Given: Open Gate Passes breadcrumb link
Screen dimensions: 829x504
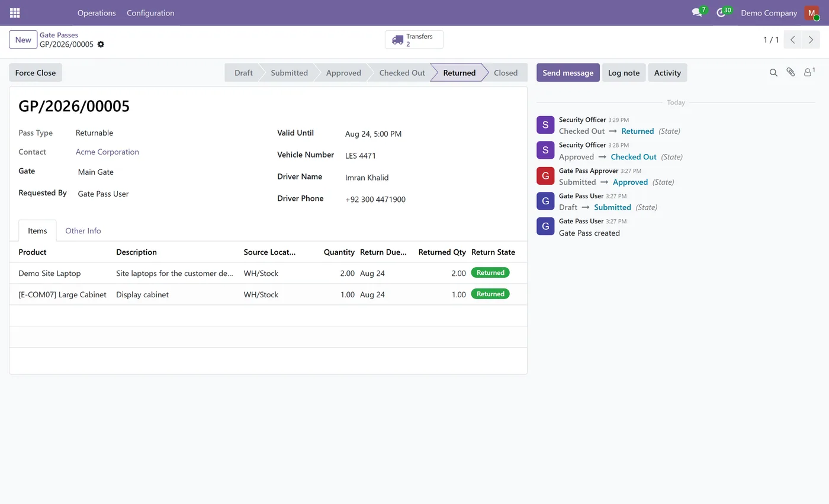Looking at the screenshot, I should click(59, 35).
